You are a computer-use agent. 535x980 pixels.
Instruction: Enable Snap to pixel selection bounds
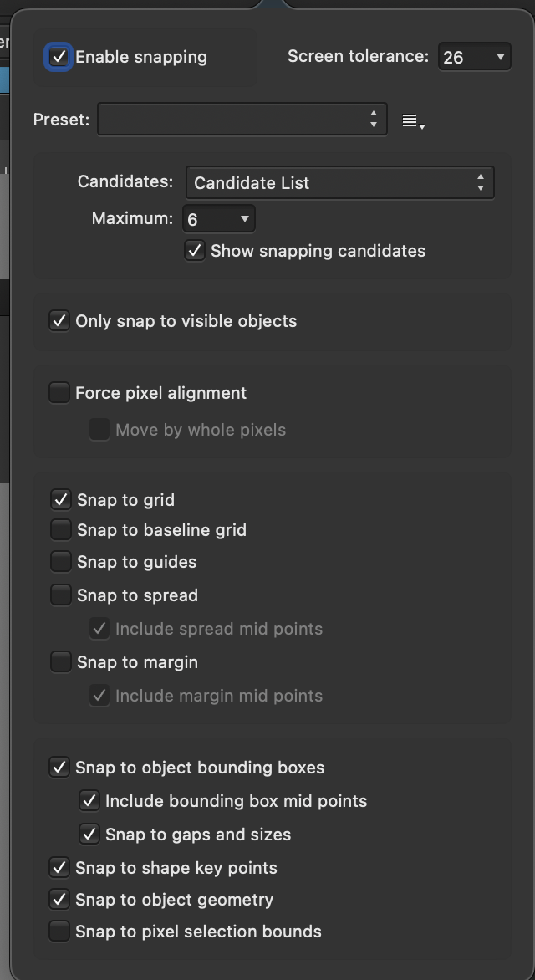[x=59, y=931]
